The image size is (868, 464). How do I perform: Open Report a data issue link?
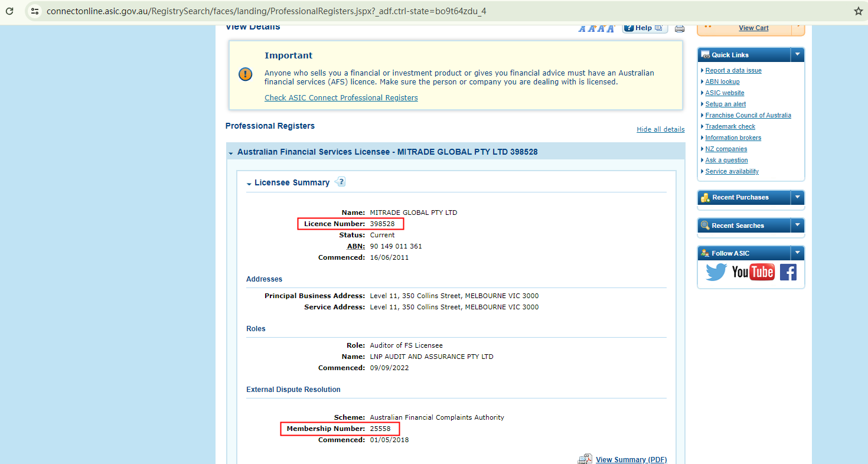733,70
